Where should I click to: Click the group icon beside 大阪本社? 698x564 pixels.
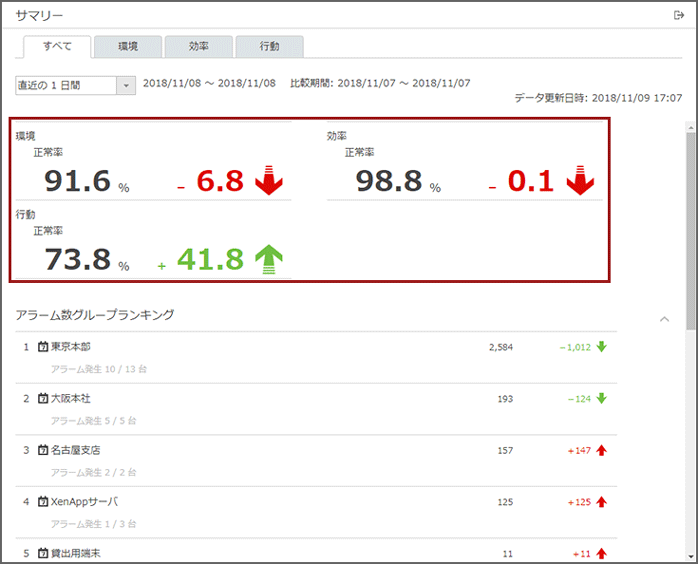(x=43, y=399)
